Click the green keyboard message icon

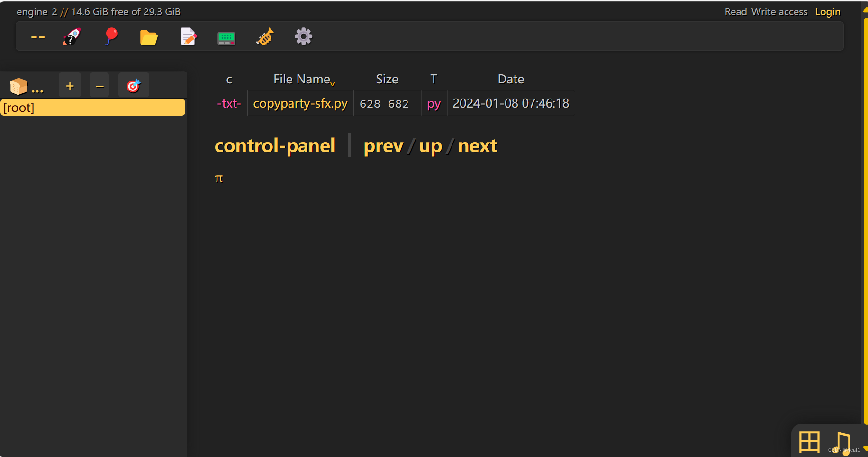click(x=226, y=36)
